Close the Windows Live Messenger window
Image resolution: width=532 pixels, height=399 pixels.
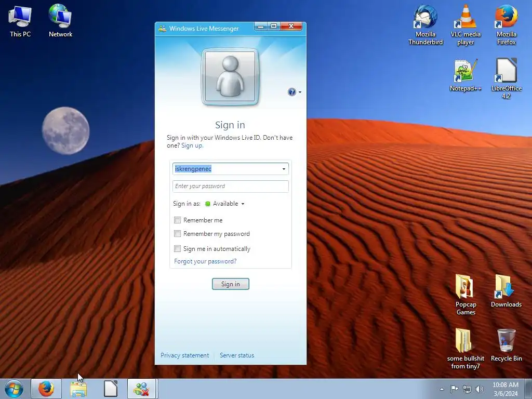(291, 26)
